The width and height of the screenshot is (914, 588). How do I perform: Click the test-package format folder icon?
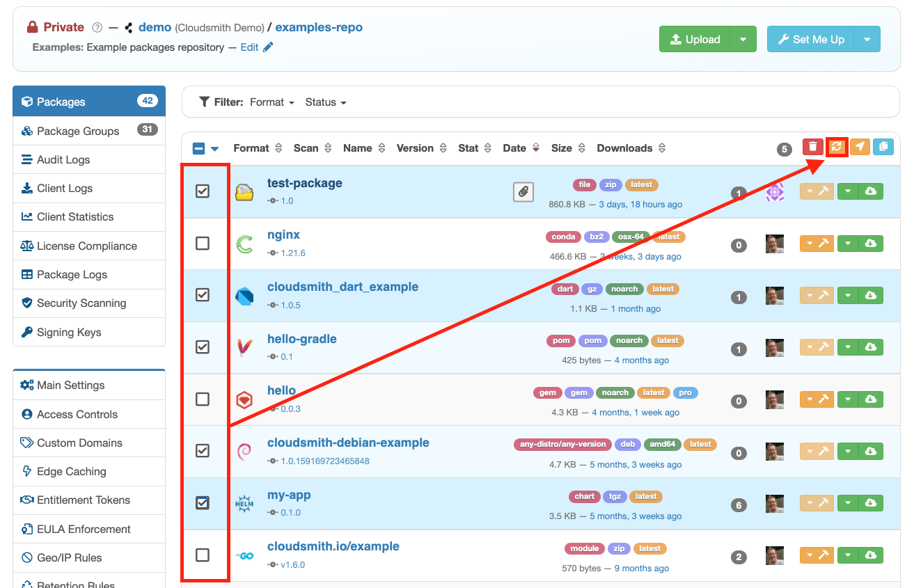point(244,192)
